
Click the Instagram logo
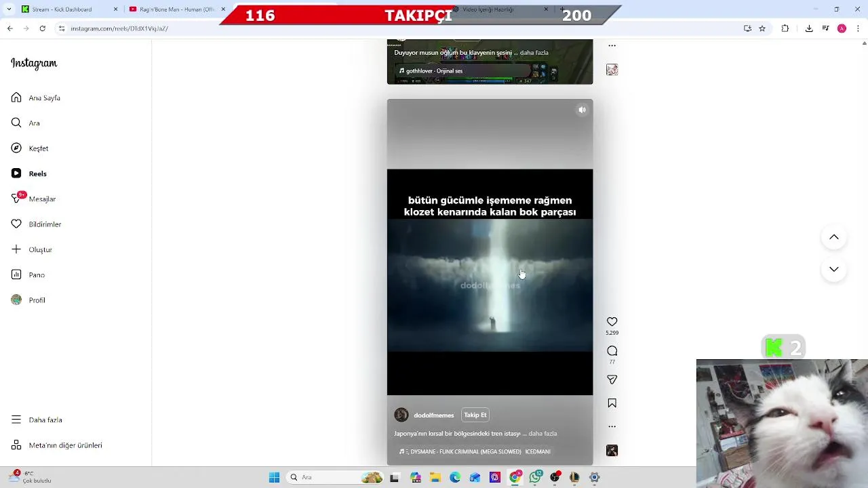point(34,64)
